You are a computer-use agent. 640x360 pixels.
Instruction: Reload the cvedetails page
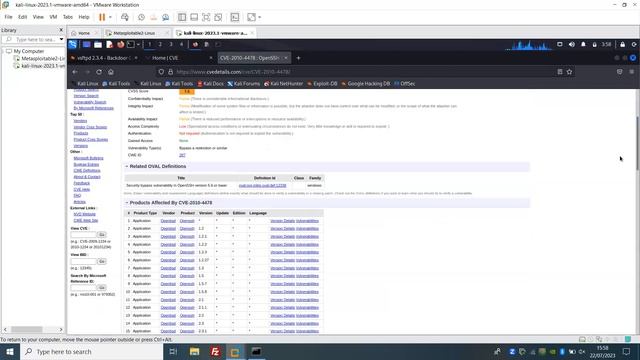coord(99,72)
